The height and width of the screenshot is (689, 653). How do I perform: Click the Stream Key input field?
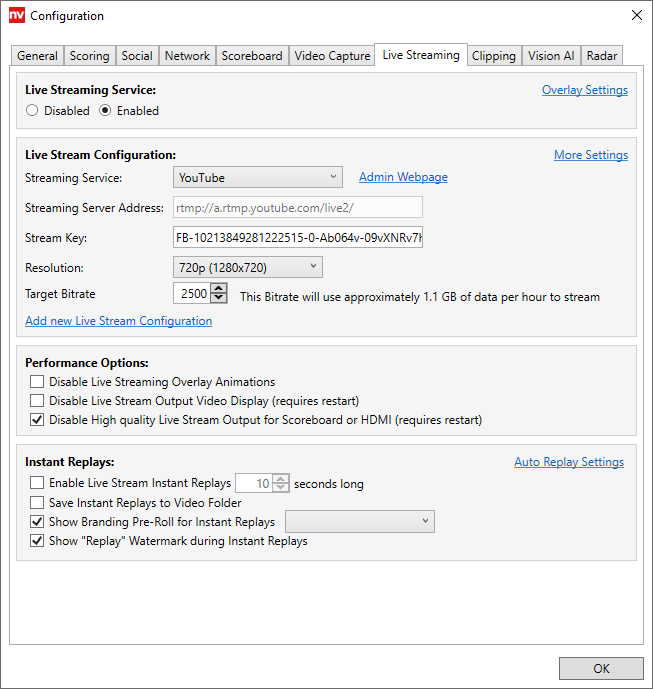297,238
